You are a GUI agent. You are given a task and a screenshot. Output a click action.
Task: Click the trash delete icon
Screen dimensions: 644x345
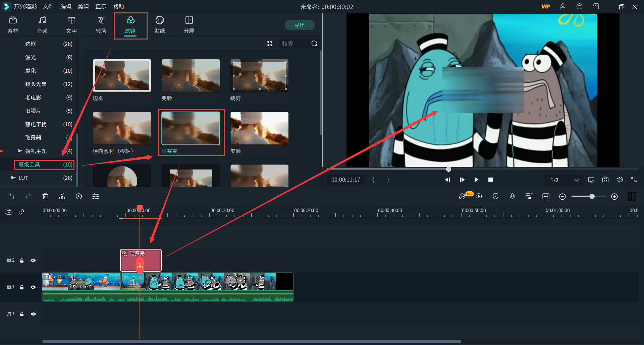click(45, 197)
